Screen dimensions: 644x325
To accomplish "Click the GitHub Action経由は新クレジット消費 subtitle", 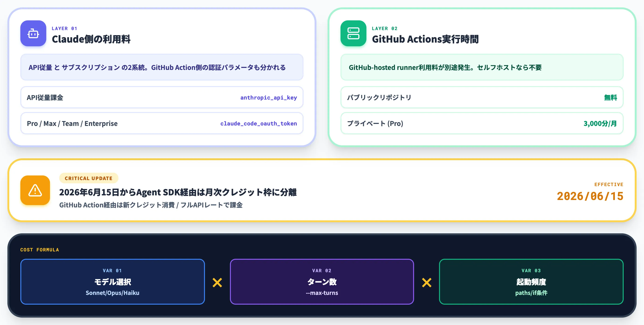I will (151, 205).
